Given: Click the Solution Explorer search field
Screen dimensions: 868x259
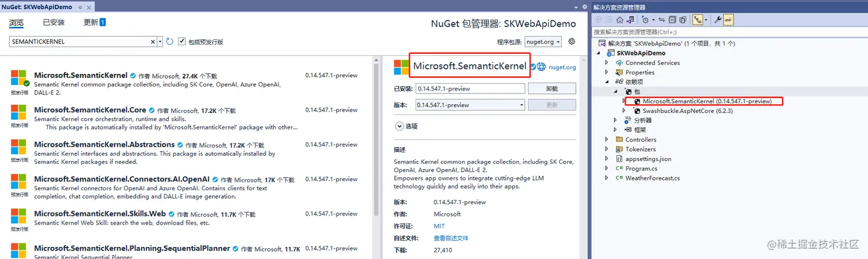Looking at the screenshot, I should click(x=729, y=32).
